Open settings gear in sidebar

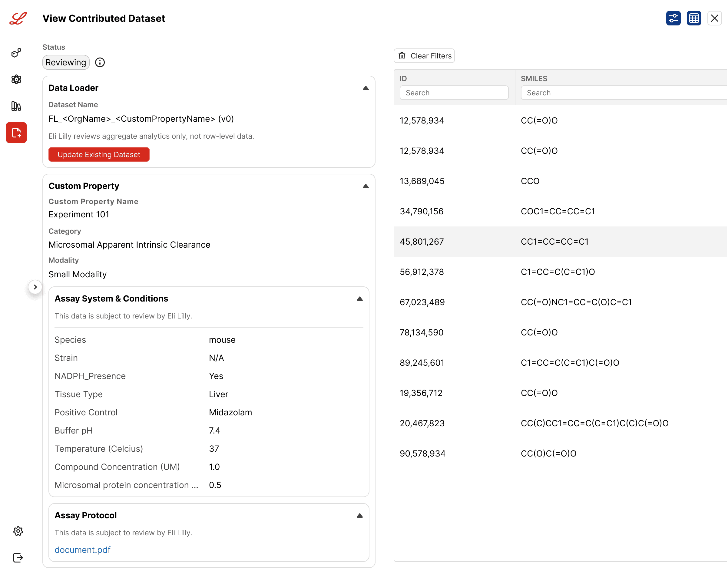coord(18,531)
